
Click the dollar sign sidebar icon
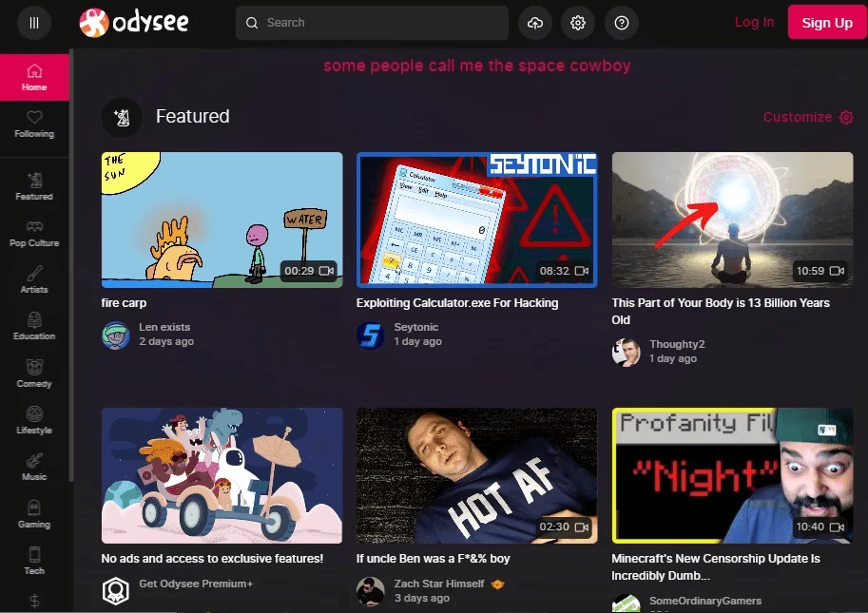[x=34, y=602]
